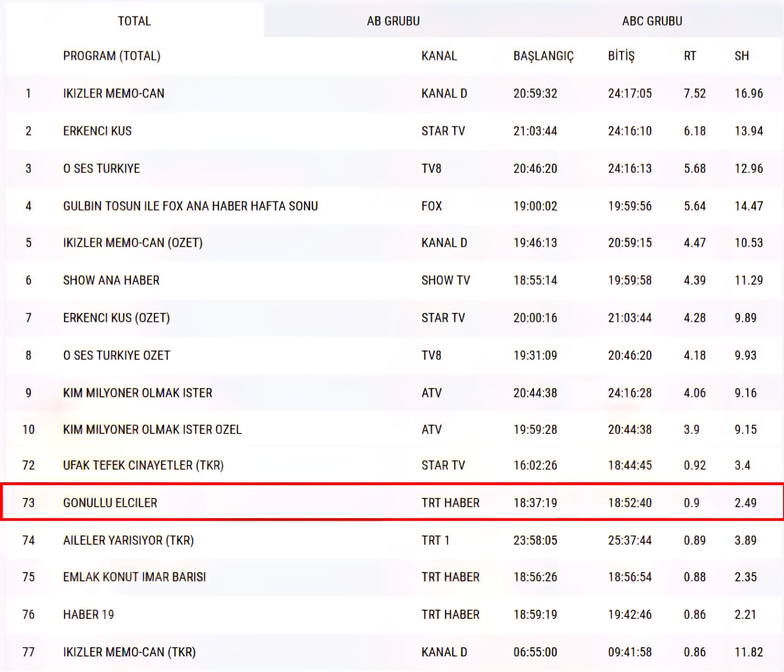Open the AB GRUBU tab
The image size is (784, 672).
[393, 21]
